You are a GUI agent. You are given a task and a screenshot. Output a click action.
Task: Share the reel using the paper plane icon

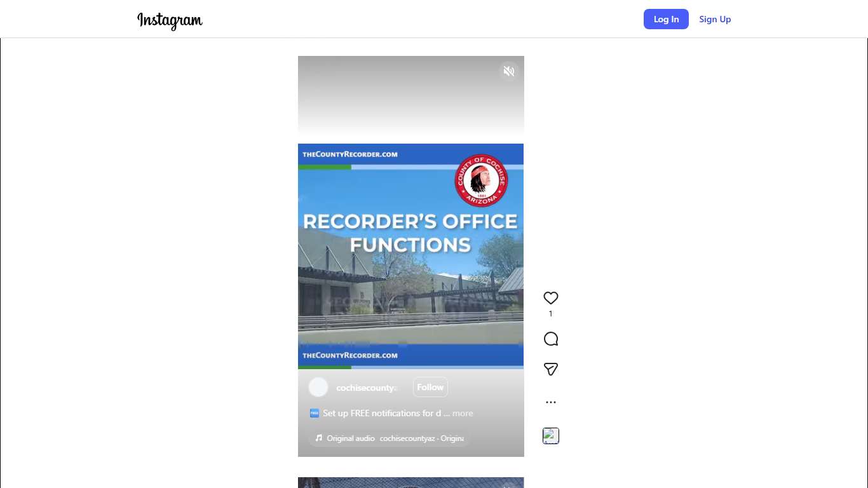(x=550, y=369)
